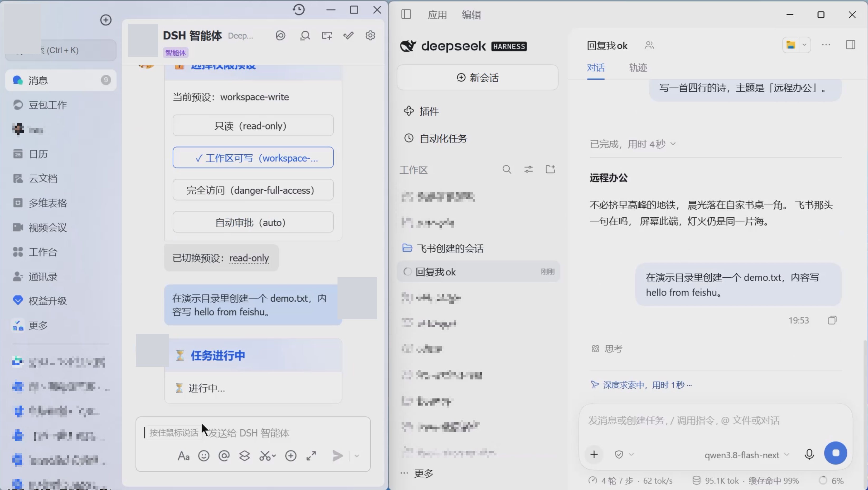Viewport: 868px width, 490px height.
Task: Select the 只读 (read-only) preset option
Action: tap(253, 125)
